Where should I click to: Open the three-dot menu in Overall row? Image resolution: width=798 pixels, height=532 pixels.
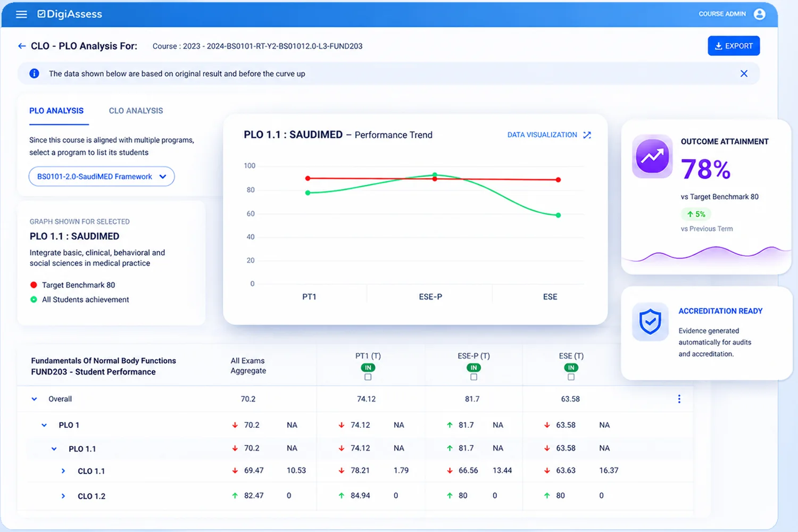[x=679, y=399]
